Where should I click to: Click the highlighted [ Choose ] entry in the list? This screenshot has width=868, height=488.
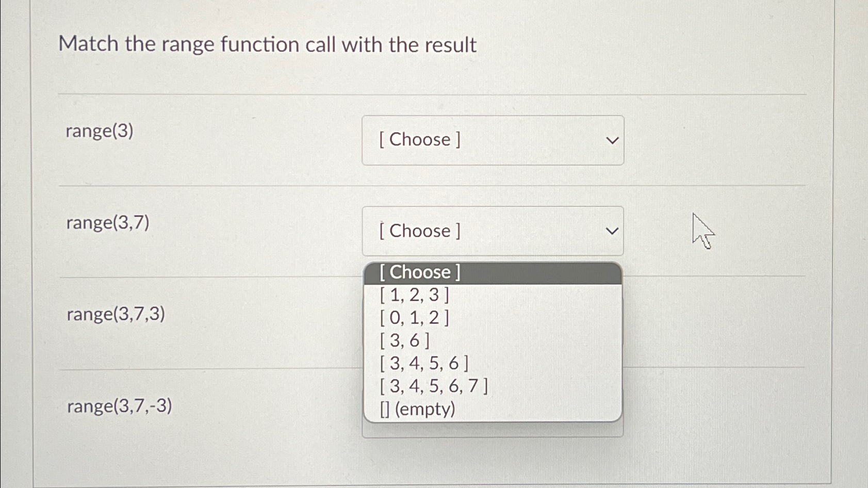pos(419,272)
